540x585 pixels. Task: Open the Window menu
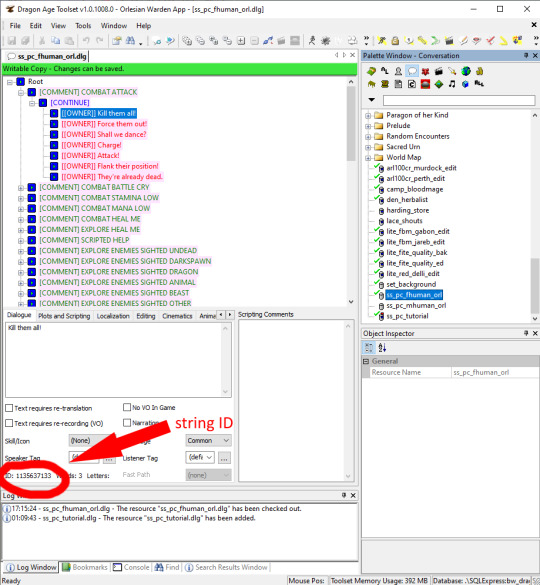point(114,26)
